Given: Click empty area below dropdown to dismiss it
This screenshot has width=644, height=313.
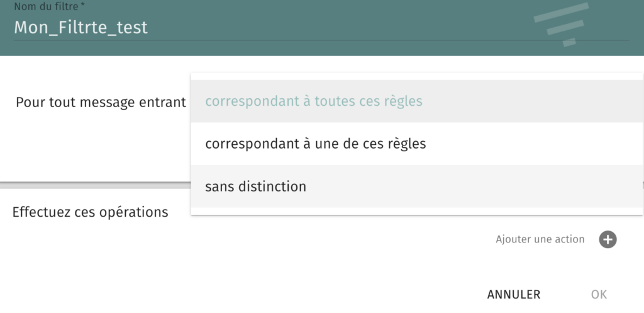Looking at the screenshot, I should tap(287, 263).
